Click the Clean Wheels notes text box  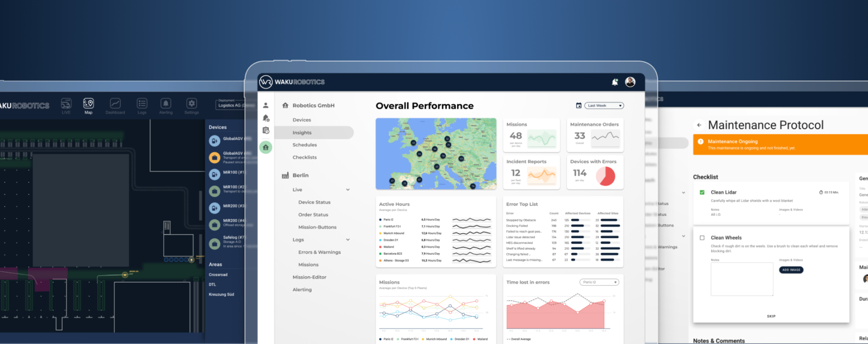coord(742,279)
